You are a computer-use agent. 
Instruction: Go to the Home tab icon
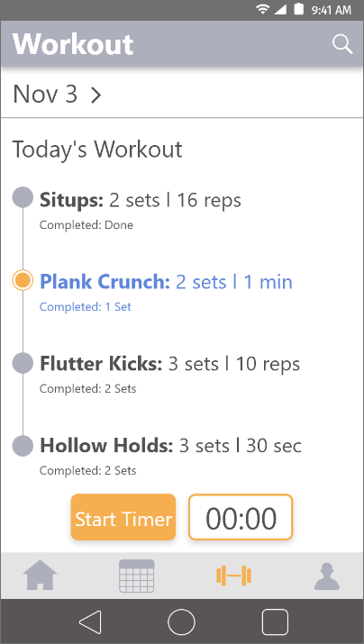tap(40, 575)
